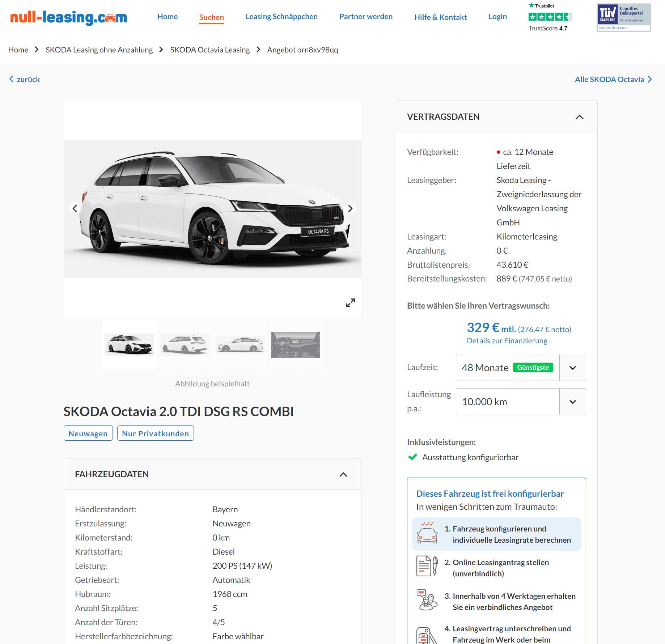Open the TÜV Saarland certification badge

(x=623, y=17)
